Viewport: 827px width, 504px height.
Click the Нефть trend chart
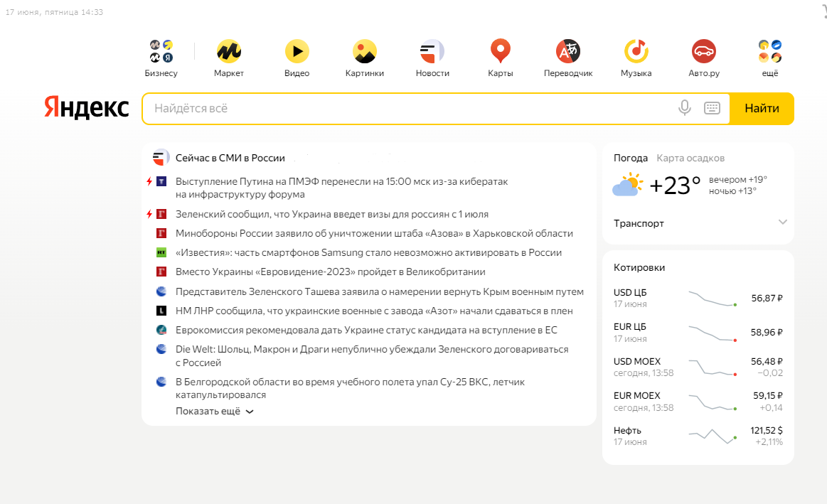pyautogui.click(x=713, y=436)
